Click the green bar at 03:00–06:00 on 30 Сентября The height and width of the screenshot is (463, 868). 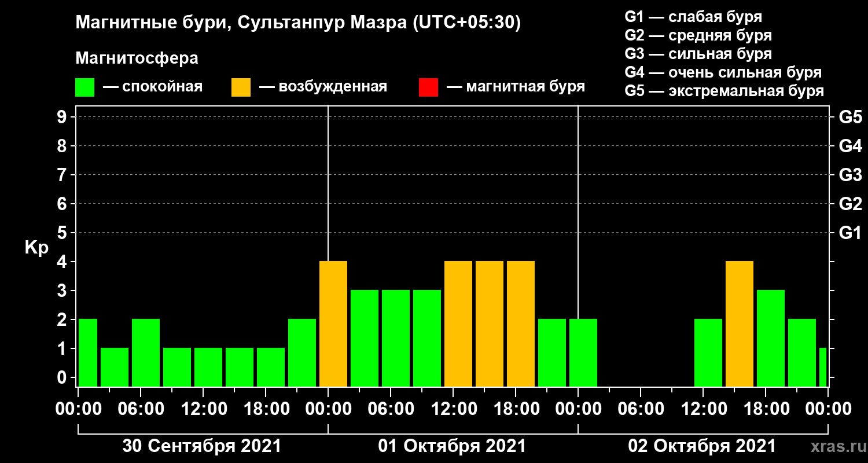(x=115, y=367)
